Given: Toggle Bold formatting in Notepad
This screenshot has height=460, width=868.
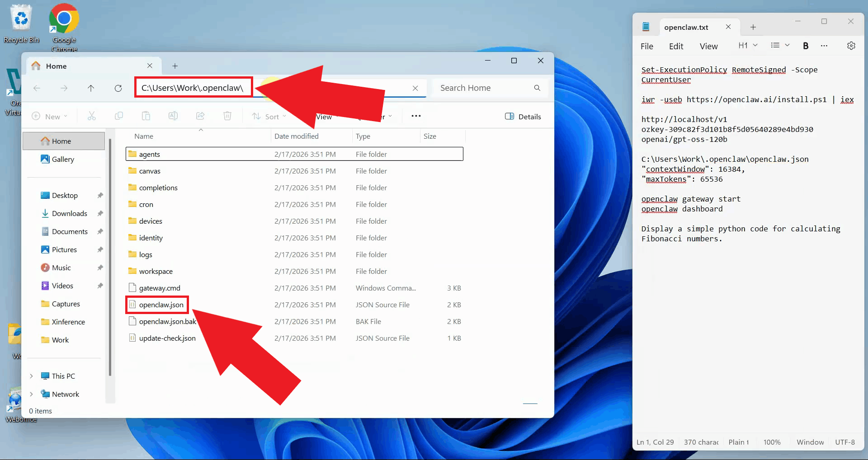Looking at the screenshot, I should tap(805, 46).
